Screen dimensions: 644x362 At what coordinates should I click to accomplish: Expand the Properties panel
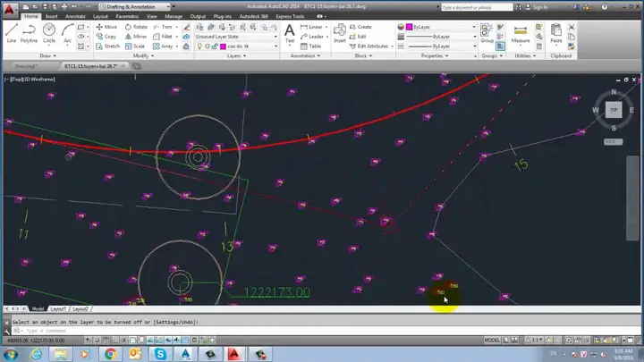pos(435,55)
